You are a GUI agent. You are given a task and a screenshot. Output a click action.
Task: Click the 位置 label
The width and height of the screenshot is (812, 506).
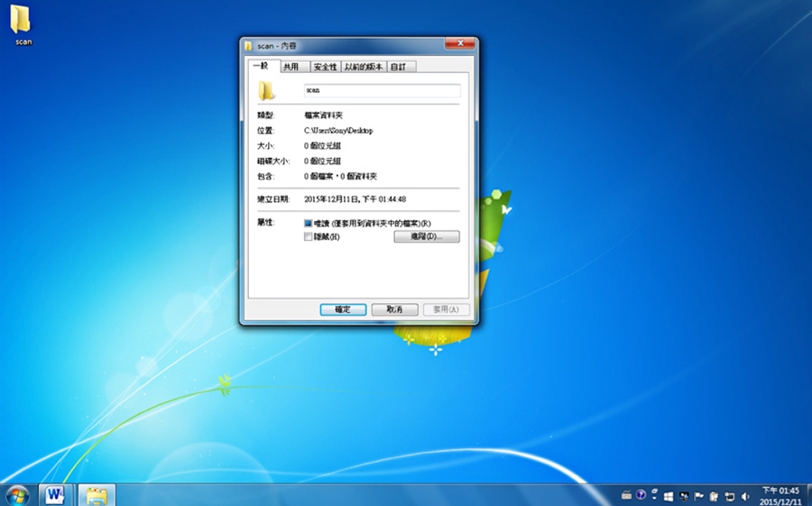tap(265, 131)
